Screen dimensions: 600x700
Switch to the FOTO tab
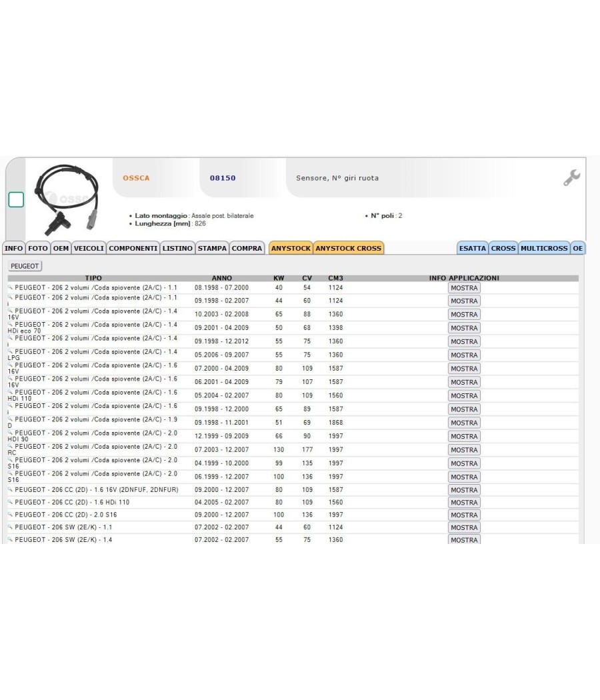coord(38,248)
